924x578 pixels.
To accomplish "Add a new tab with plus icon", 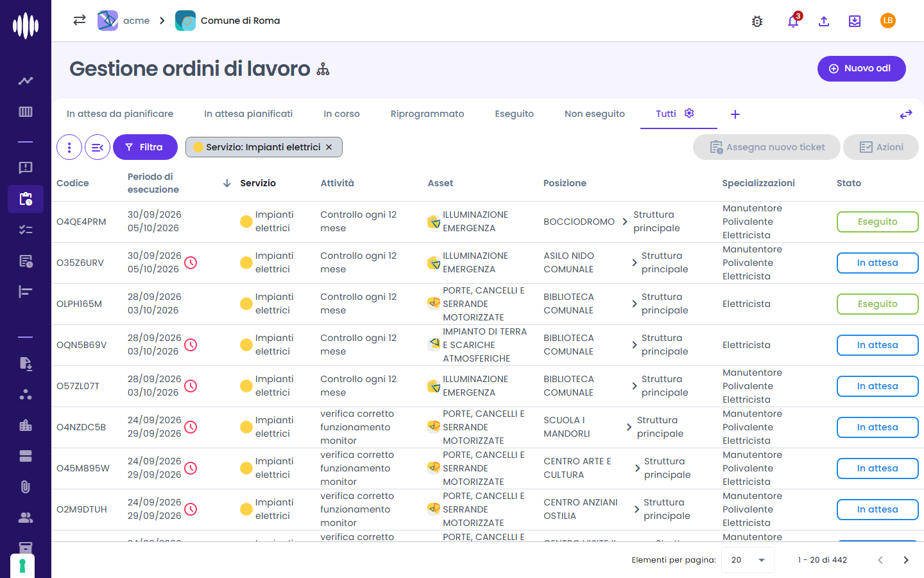I will point(735,114).
